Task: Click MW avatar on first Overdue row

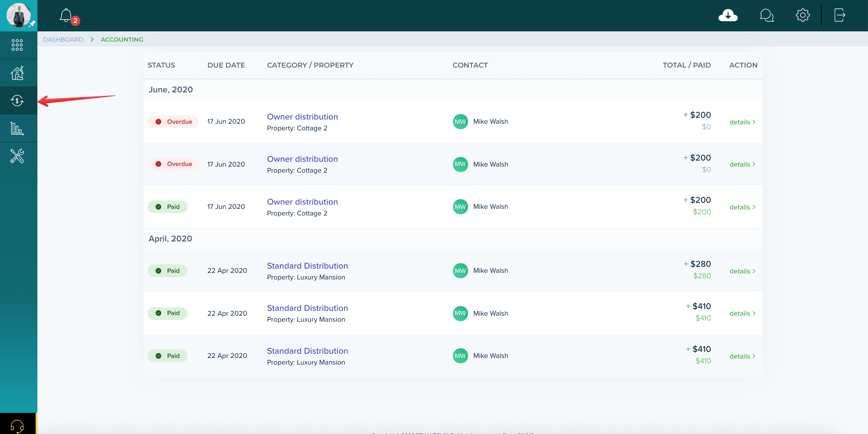Action: click(460, 122)
